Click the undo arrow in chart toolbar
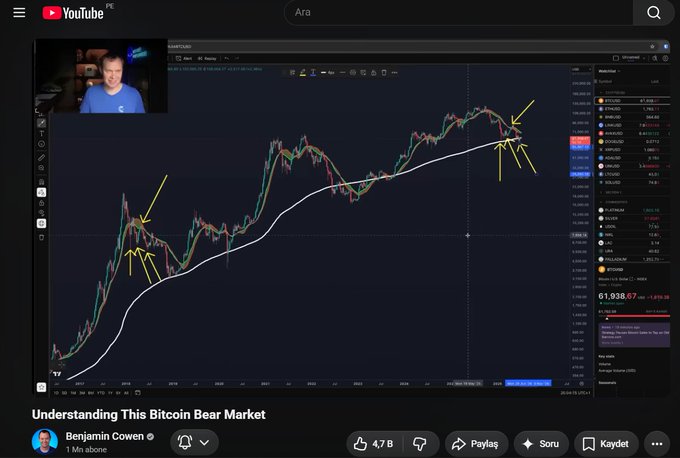This screenshot has height=458, width=680. [227, 59]
